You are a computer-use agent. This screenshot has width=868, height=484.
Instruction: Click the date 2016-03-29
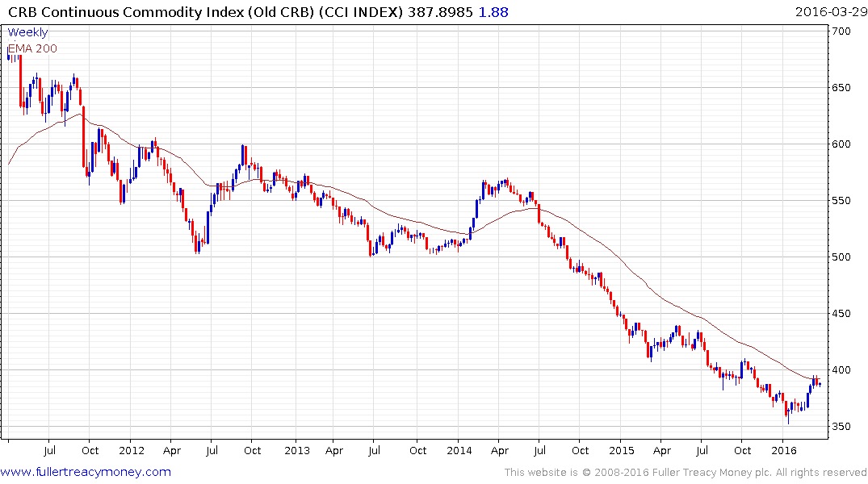coord(831,12)
